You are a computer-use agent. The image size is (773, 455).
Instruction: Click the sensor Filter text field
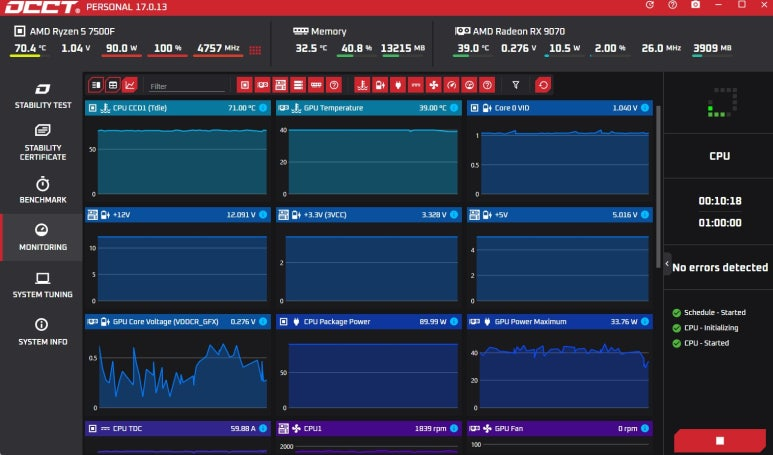(x=187, y=86)
